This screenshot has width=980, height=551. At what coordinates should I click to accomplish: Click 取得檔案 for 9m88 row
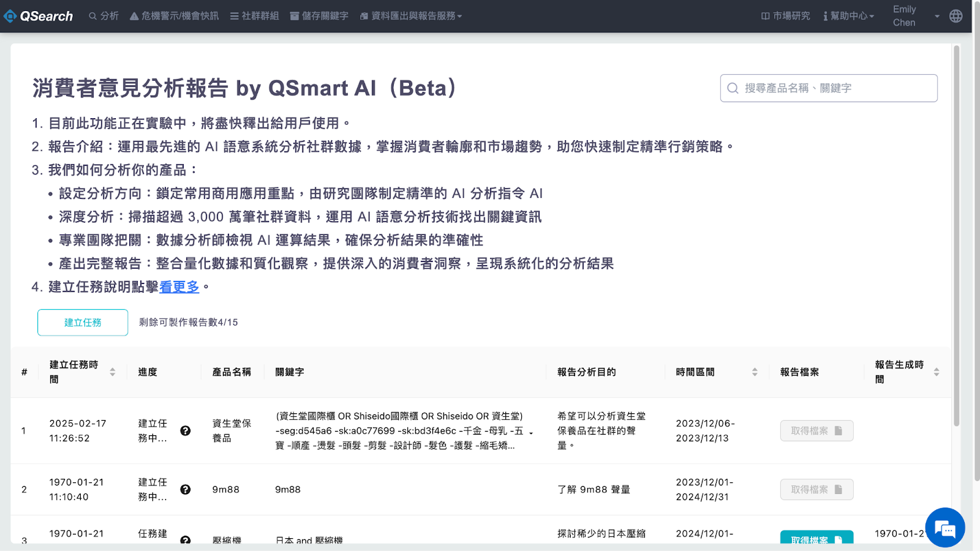816,490
